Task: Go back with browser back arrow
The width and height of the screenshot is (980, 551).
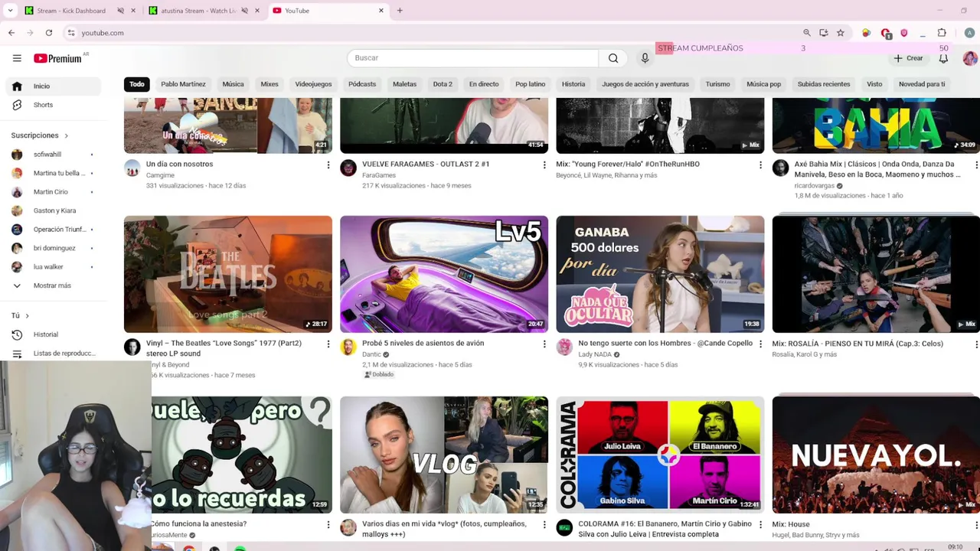Action: point(11,33)
